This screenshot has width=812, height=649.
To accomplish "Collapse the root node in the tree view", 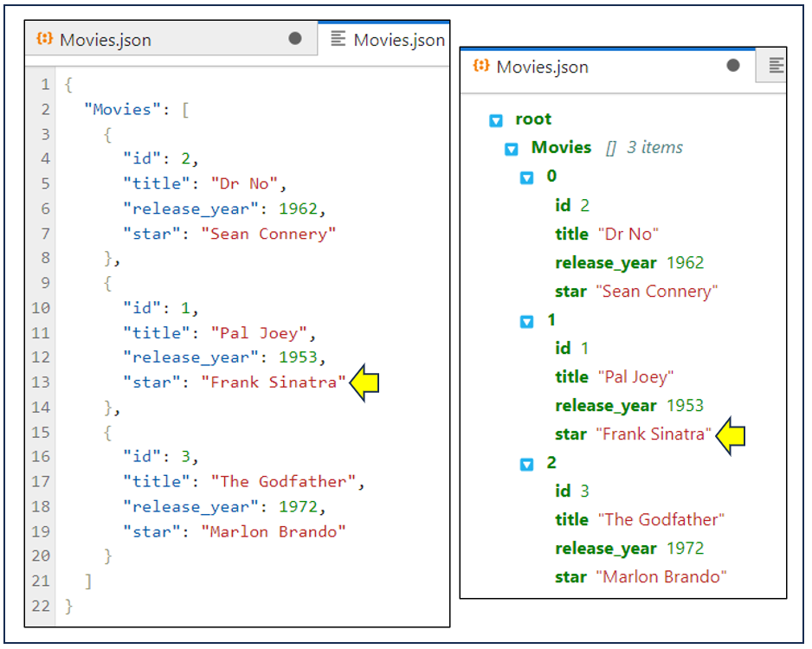I will point(496,120).
